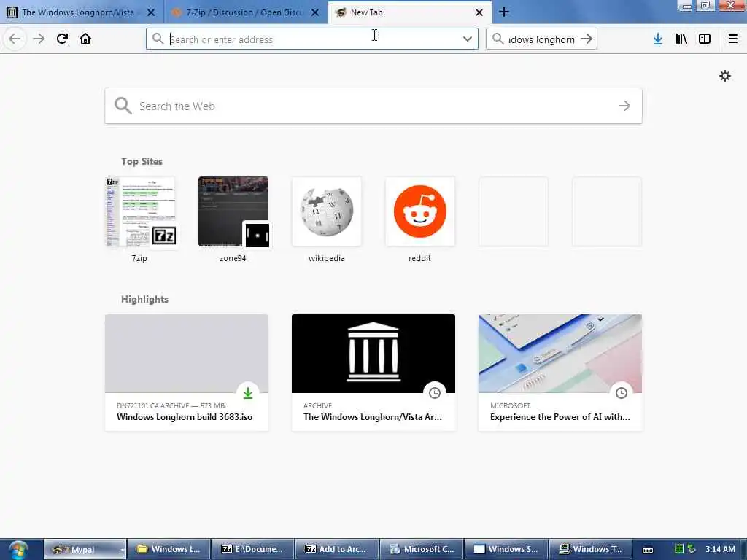Switch to Windows T... taskbar window

(590, 549)
